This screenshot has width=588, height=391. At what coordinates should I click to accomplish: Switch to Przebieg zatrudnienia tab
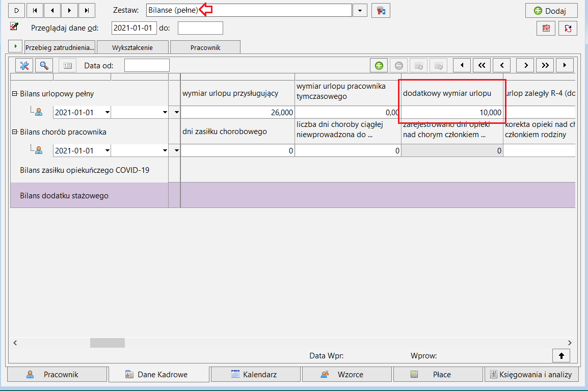tap(60, 47)
